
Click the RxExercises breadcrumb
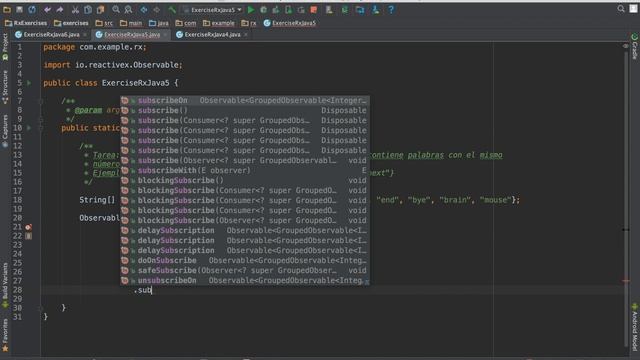(26, 23)
